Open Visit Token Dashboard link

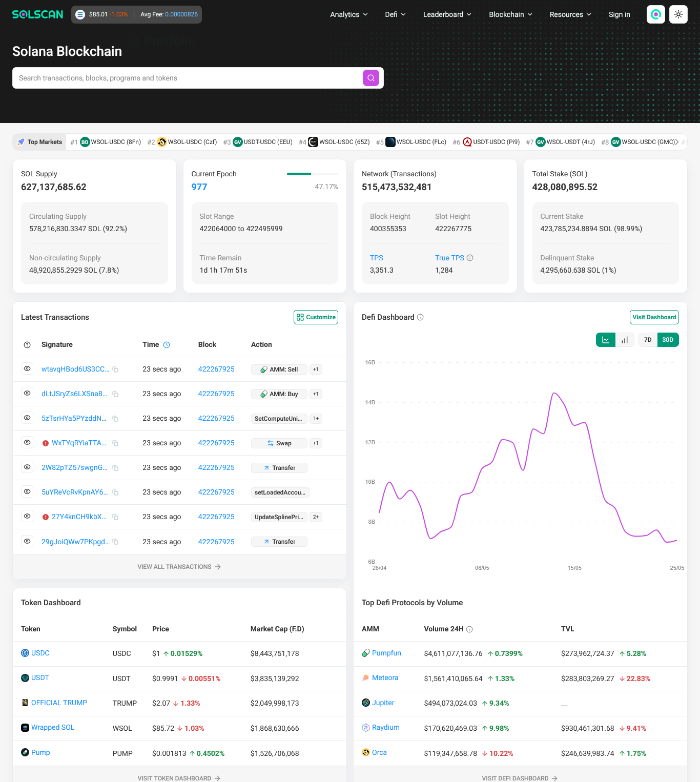point(179,778)
